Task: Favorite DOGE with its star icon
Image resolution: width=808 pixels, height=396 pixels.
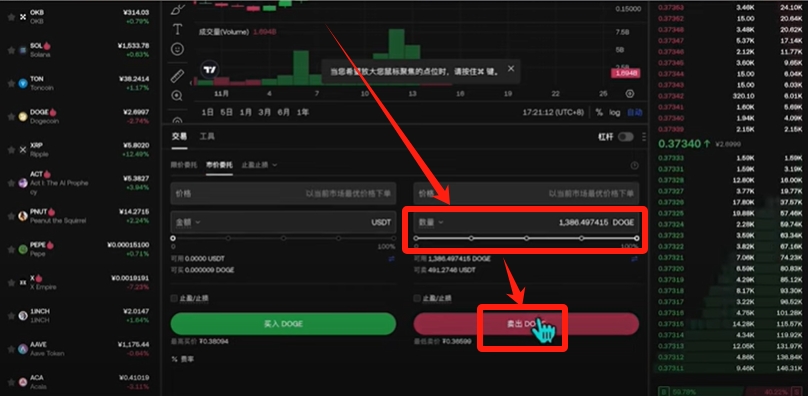Action: coord(11,117)
